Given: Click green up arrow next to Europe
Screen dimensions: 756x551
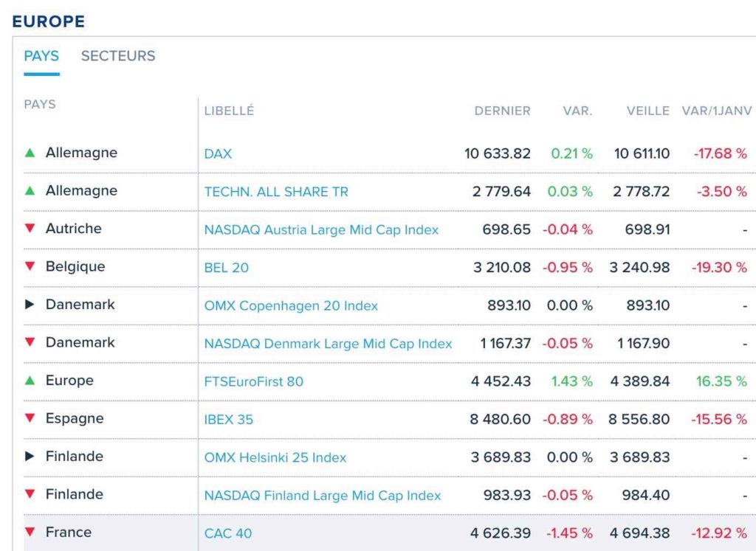Looking at the screenshot, I should pyautogui.click(x=30, y=381).
